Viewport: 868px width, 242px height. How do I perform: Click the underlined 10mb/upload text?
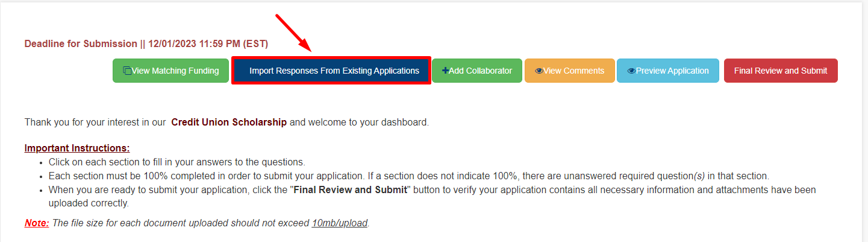click(x=340, y=223)
